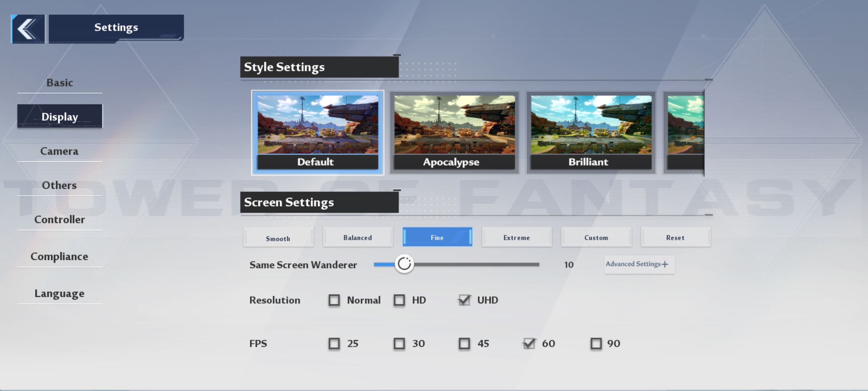Viewport: 868px width, 391px height.
Task: Select the Smooth screen quality preset
Action: (x=277, y=237)
